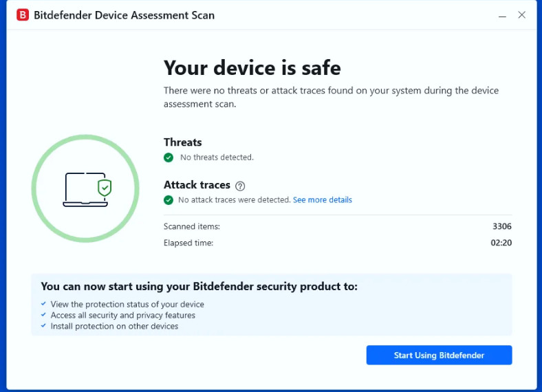542x392 pixels.
Task: Click the "No threats detected." text
Action: (x=217, y=157)
